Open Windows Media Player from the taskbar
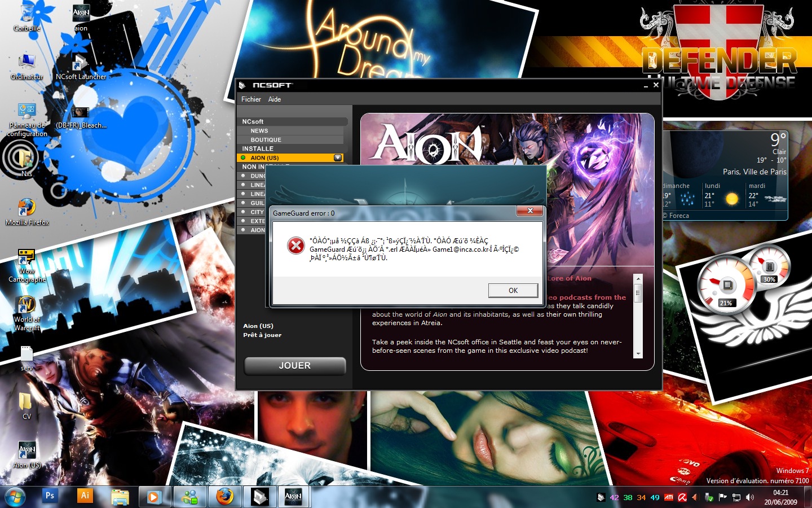Image resolution: width=812 pixels, height=508 pixels. point(154,497)
